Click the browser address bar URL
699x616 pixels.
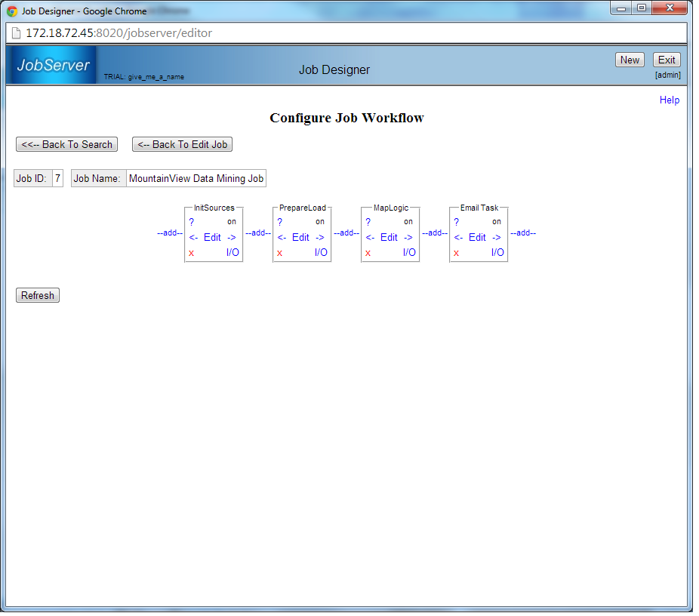pos(119,33)
